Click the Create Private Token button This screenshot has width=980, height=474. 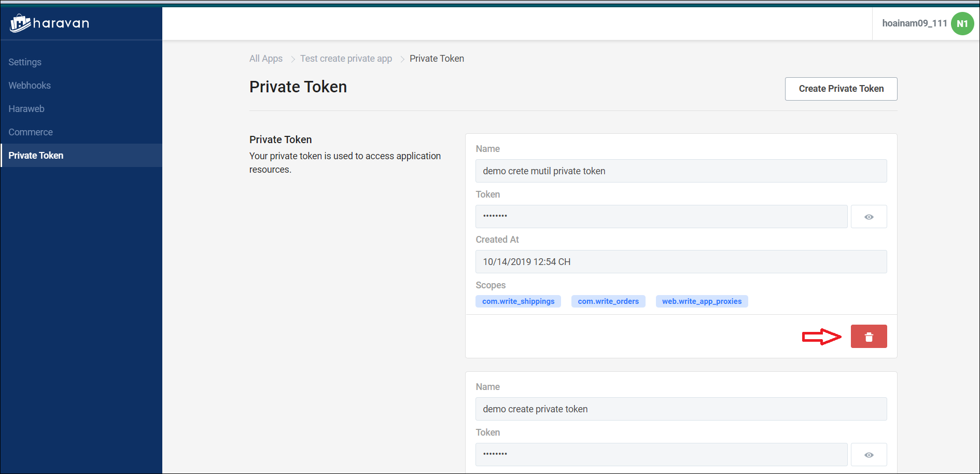841,89
